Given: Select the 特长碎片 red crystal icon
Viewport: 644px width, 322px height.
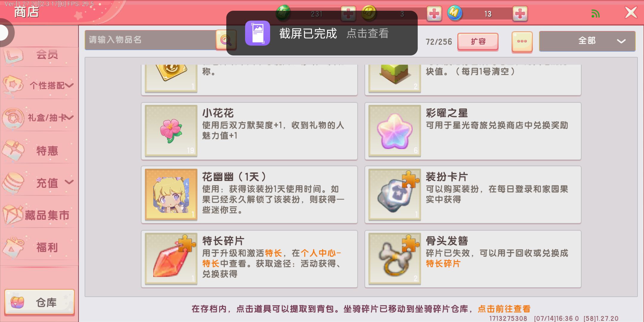Looking at the screenshot, I should click(171, 259).
